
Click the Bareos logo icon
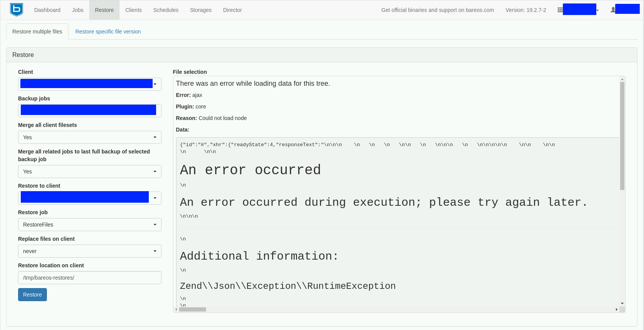coord(17,10)
